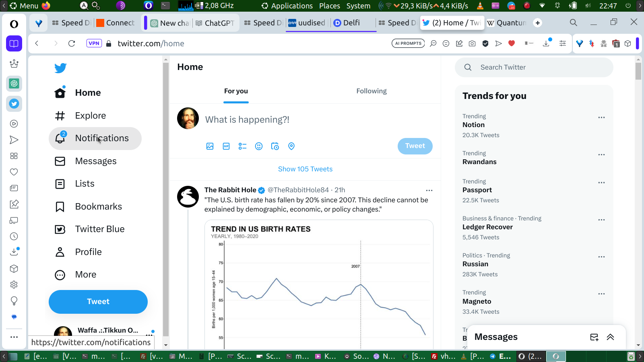Screen dimensions: 644x362
Task: Open the ChatGPT panel in Opera sidebar
Action: [14, 84]
